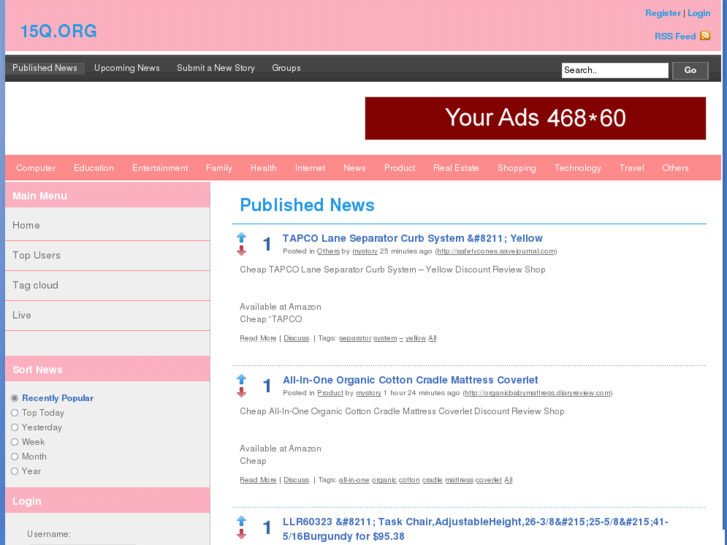This screenshot has width=727, height=545.
Task: Click the Register link
Action: click(x=663, y=13)
